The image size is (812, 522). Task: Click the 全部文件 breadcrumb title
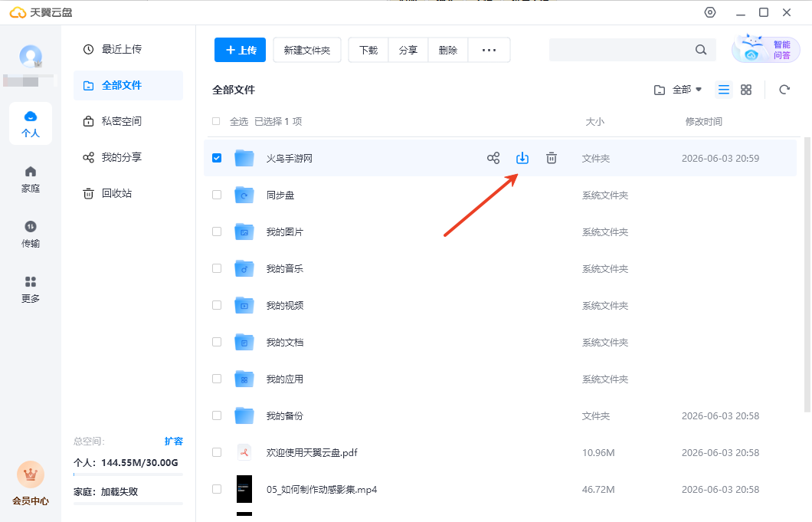pyautogui.click(x=234, y=90)
